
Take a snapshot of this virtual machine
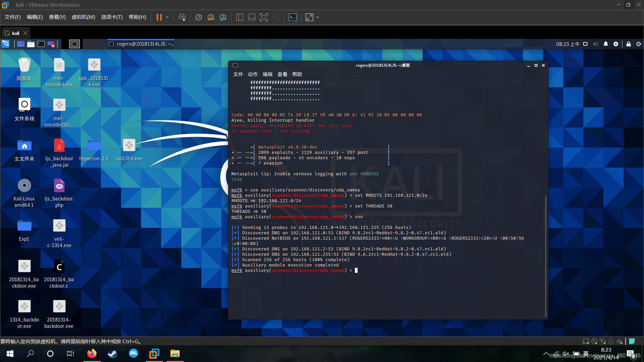tap(198, 17)
